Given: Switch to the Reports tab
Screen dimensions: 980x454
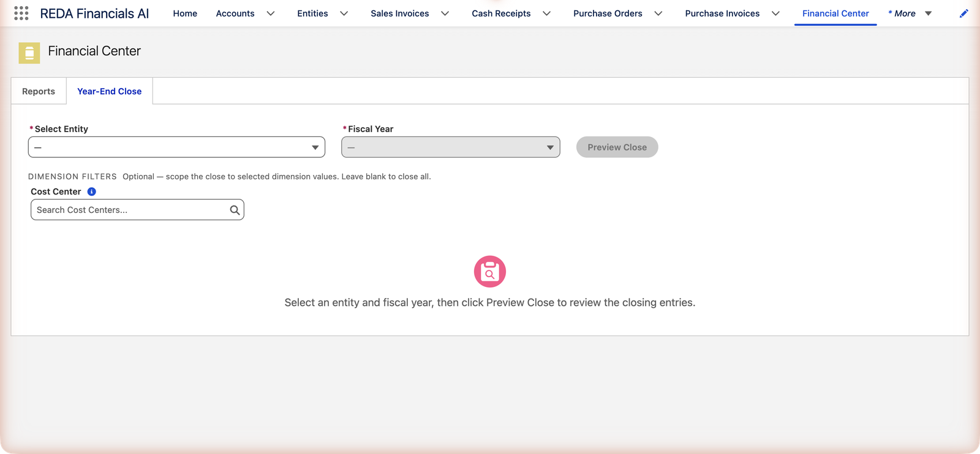Looking at the screenshot, I should coord(39,91).
